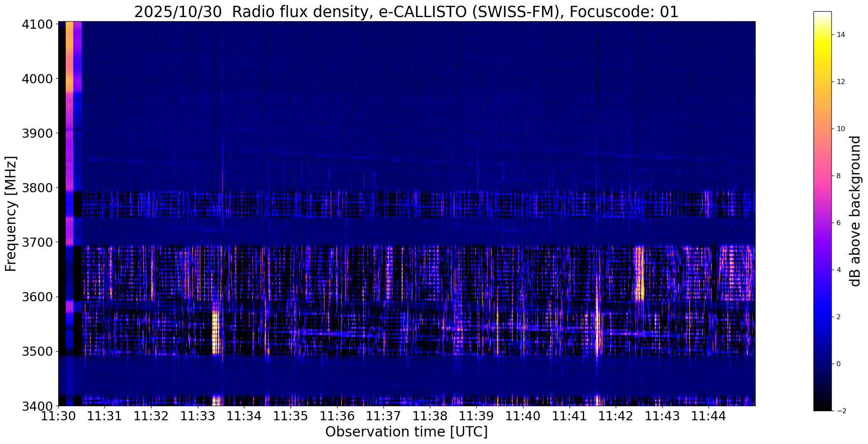Pick the 3800 frequency tick label

click(x=38, y=188)
